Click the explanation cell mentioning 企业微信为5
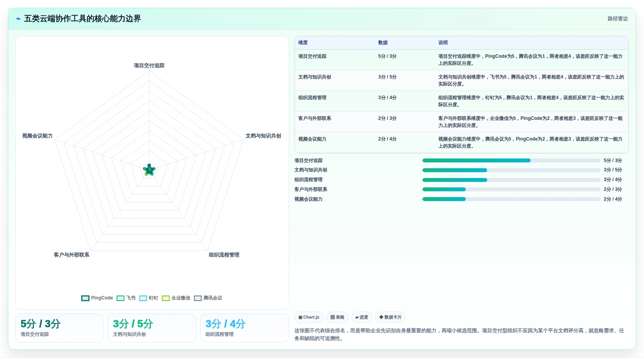 (531, 122)
